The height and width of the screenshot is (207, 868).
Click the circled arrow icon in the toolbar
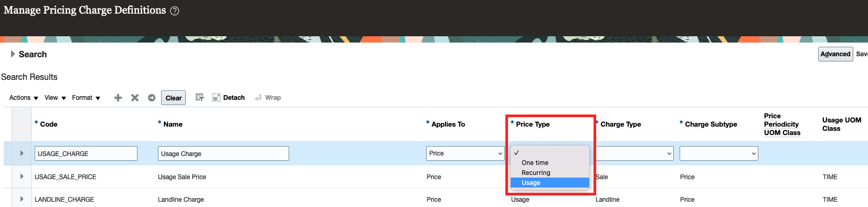(x=152, y=98)
